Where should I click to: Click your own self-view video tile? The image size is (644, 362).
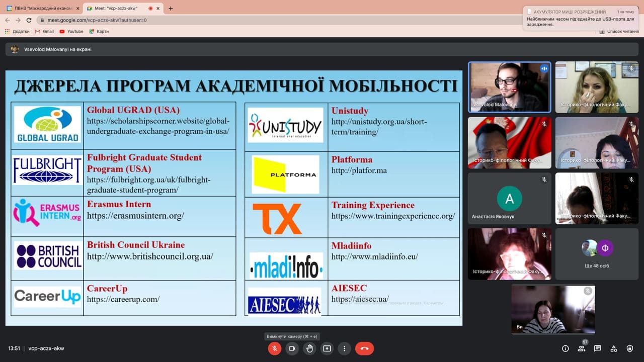click(x=553, y=309)
